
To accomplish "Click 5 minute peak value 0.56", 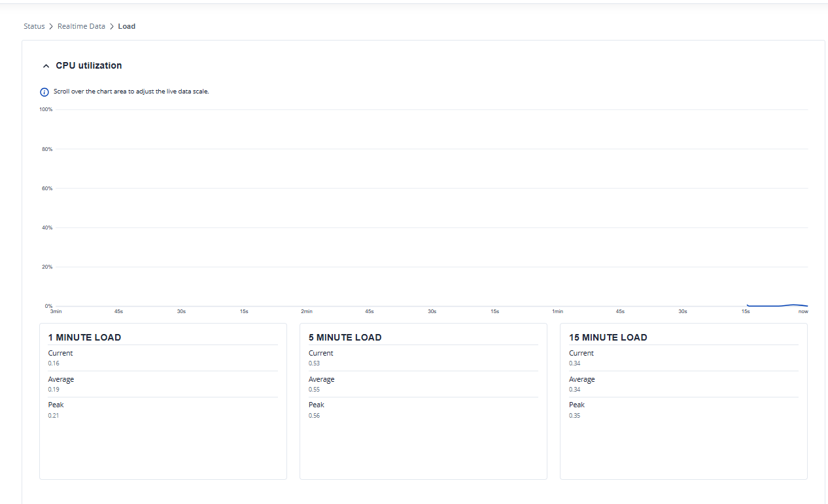I will pos(314,416).
